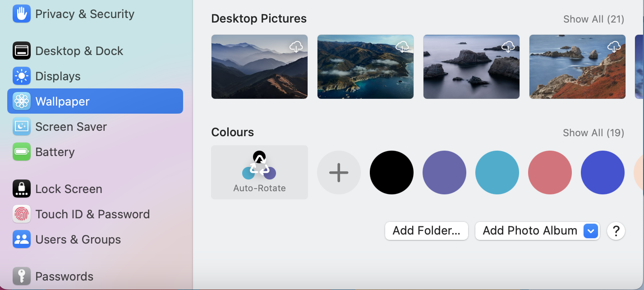Open Passwords settings
644x290 pixels.
[x=95, y=276]
